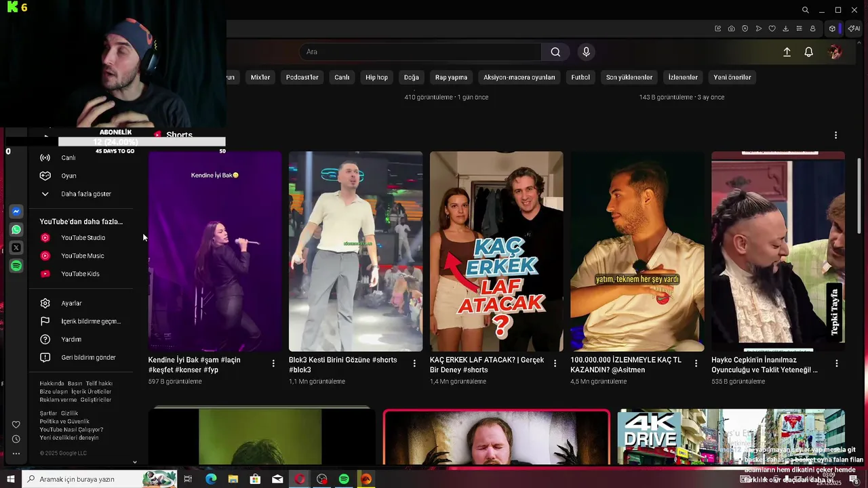This screenshot has width=868, height=488.
Task: Open Microsoft Edge from the taskbar
Action: (x=211, y=479)
